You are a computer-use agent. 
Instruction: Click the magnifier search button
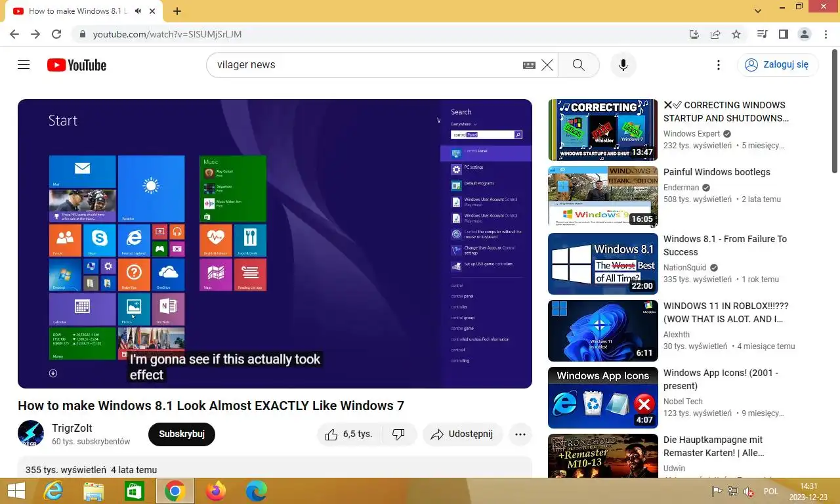[x=578, y=65]
